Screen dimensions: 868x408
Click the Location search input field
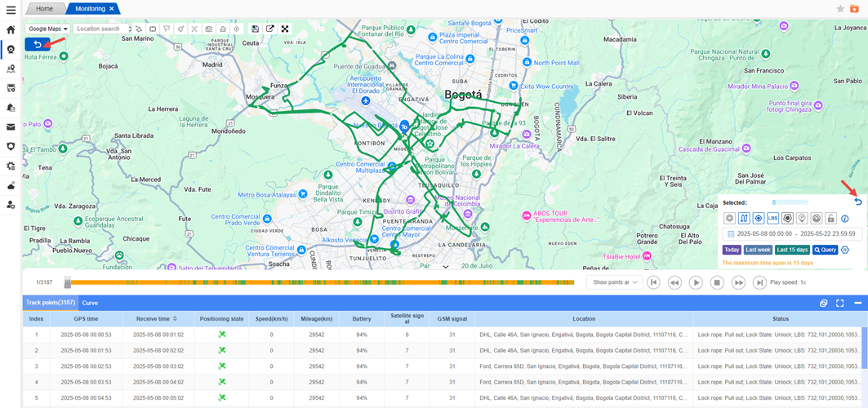[x=101, y=29]
